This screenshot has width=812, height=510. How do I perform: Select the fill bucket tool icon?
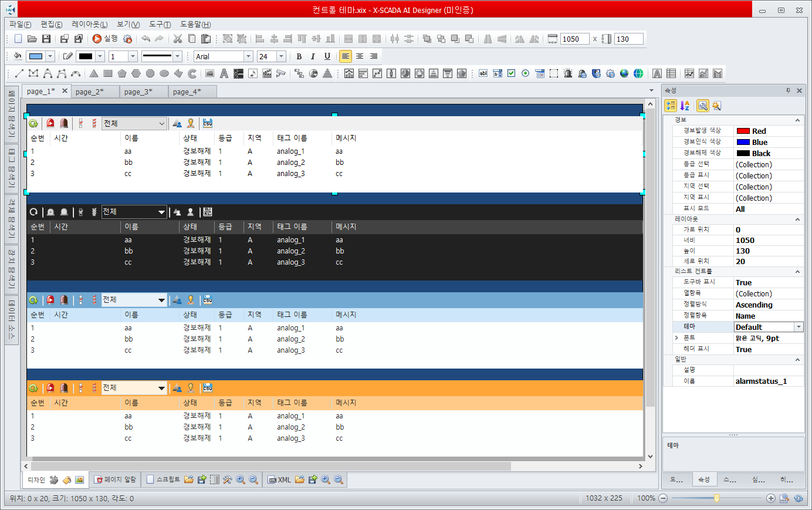[x=18, y=56]
